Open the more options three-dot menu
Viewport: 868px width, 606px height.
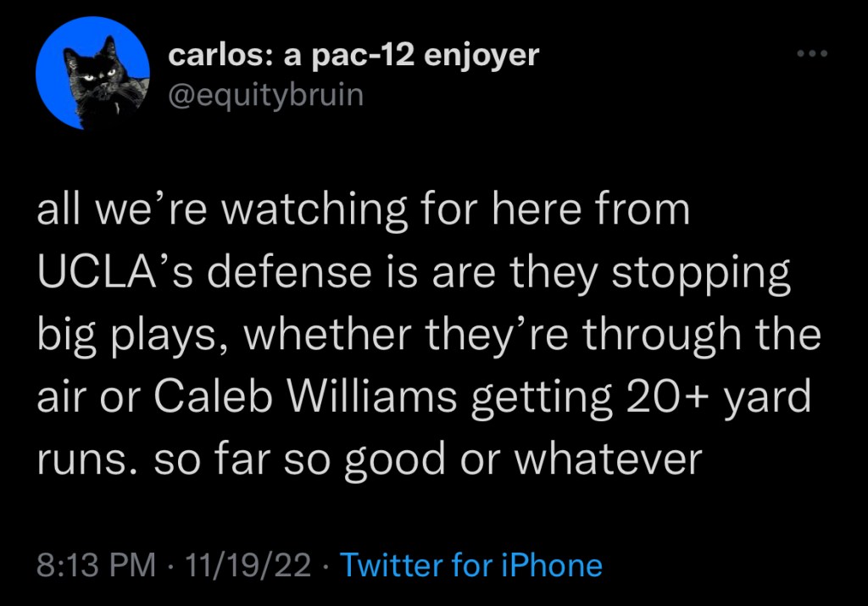coord(811,54)
